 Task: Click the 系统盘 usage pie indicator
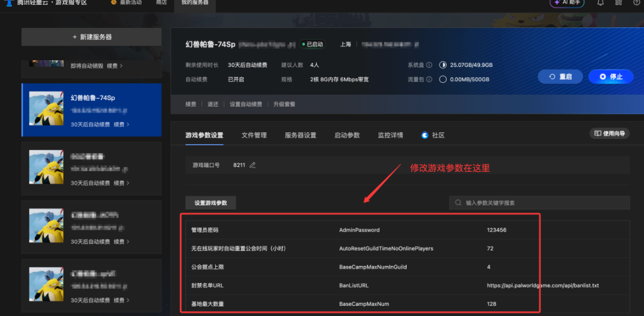coord(442,65)
